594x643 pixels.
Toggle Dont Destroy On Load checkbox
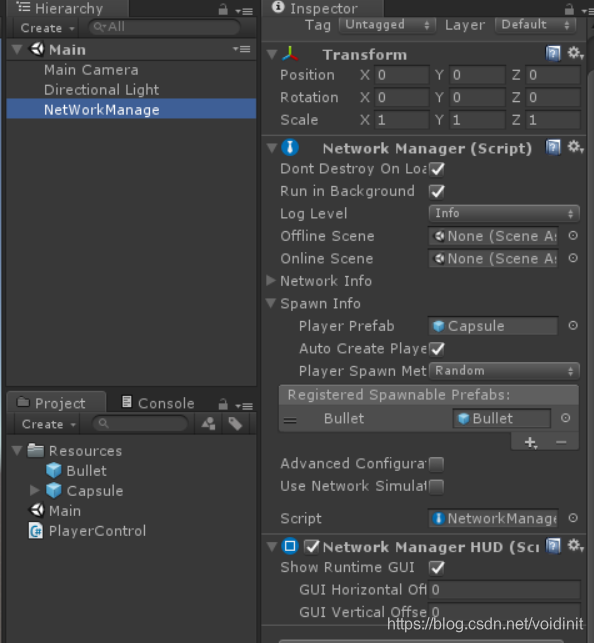click(437, 169)
